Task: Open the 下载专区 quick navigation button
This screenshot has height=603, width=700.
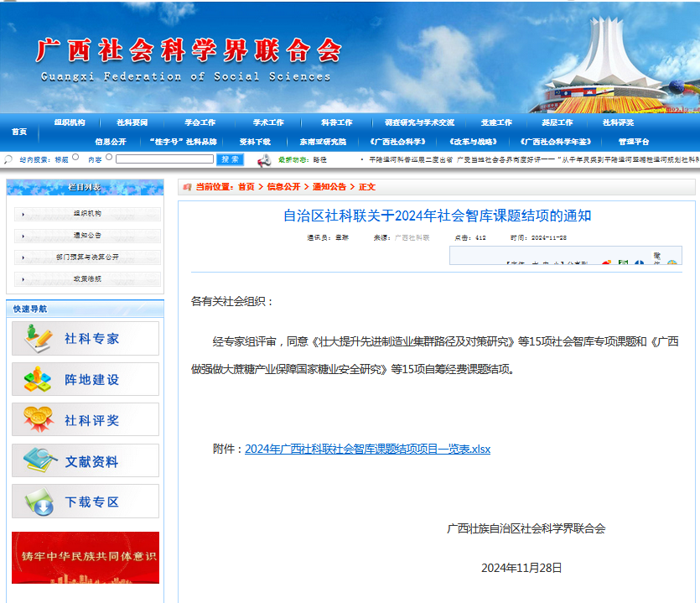Action: (86, 502)
